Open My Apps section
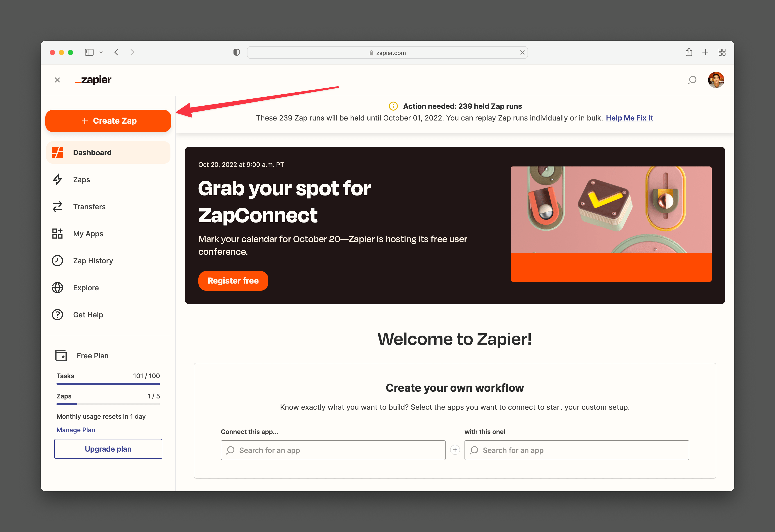The image size is (775, 532). pos(88,233)
